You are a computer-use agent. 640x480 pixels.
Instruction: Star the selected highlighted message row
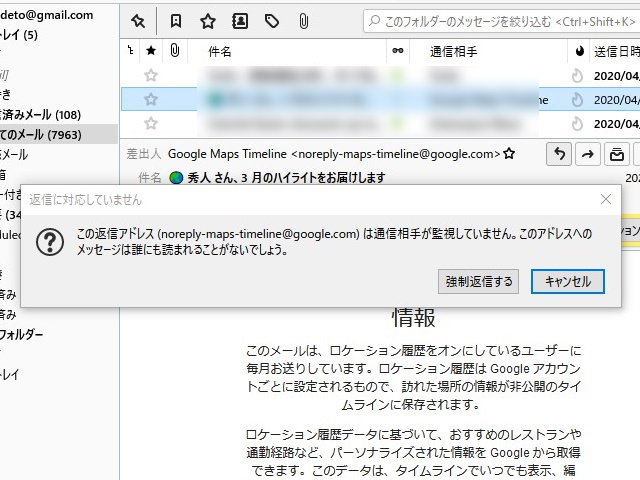point(151,99)
